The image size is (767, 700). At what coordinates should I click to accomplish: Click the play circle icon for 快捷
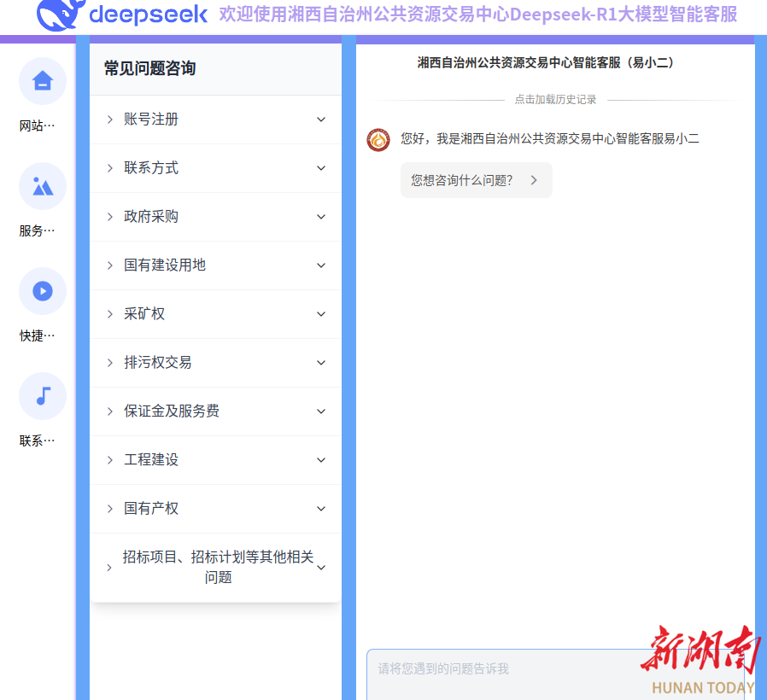tap(43, 291)
